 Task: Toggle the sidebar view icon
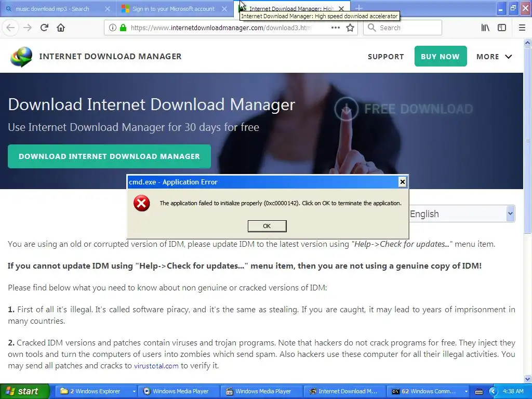(x=502, y=28)
